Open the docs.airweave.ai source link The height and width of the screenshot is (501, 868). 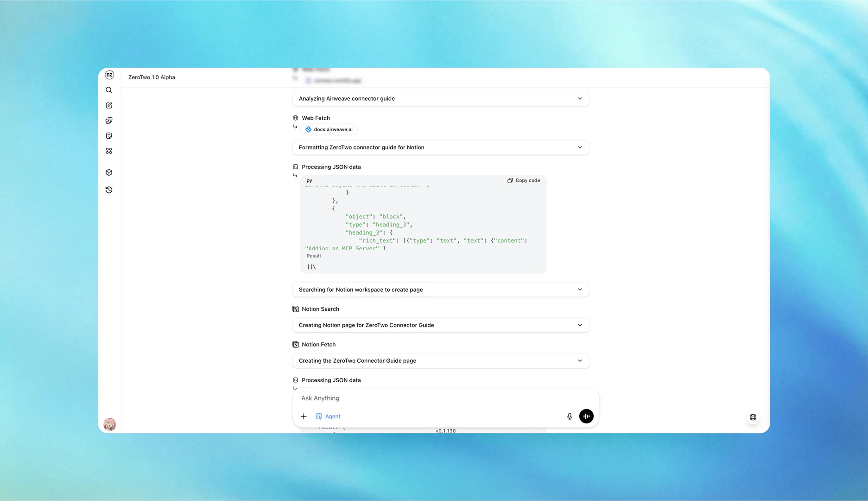point(329,129)
